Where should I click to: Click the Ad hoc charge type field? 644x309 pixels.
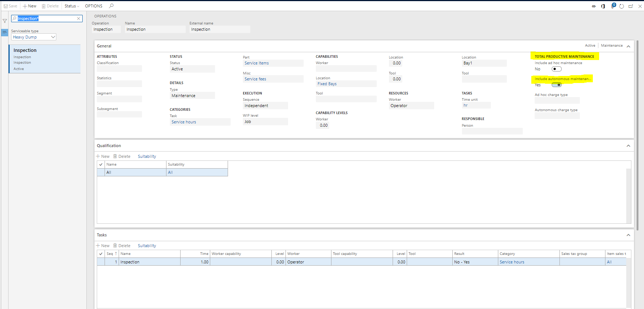[557, 100]
